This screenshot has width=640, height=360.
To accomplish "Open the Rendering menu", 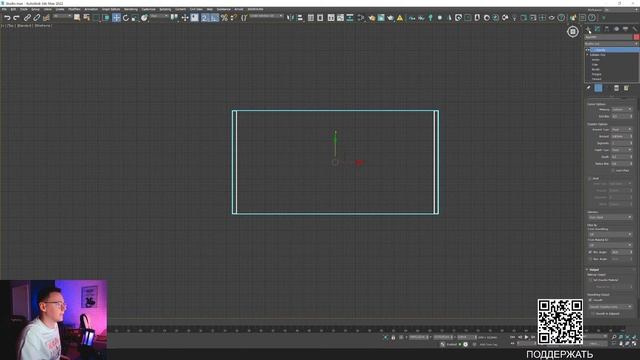I will tap(131, 9).
